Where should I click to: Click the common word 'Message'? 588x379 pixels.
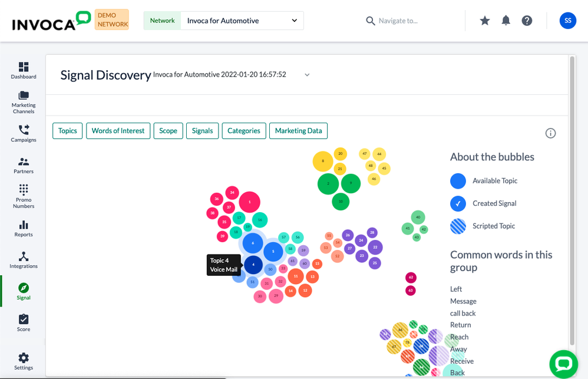463,301
